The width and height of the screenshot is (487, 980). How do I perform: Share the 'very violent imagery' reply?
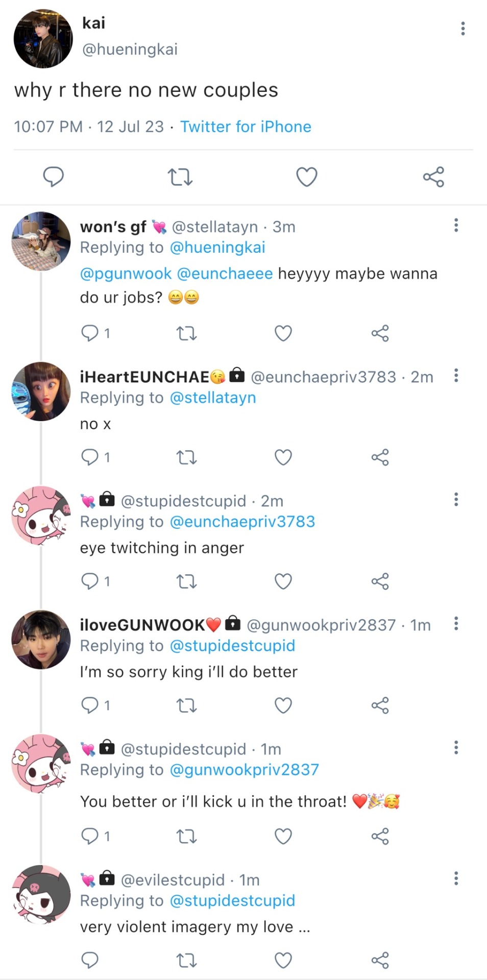point(380,960)
